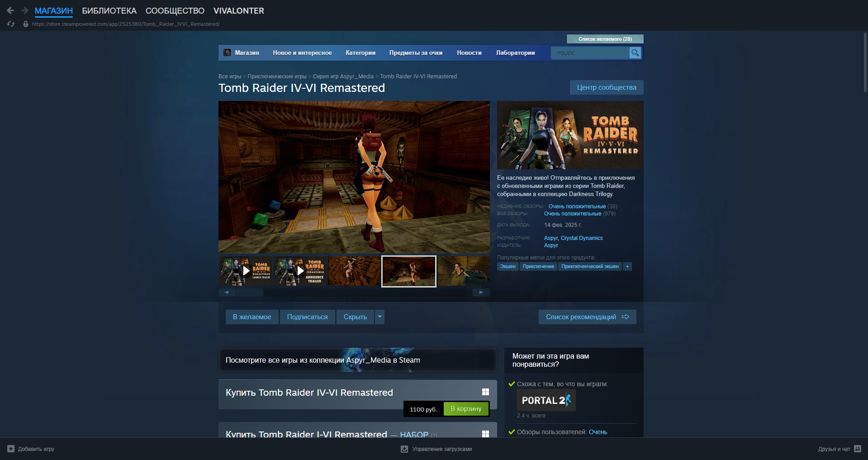The image size is (868, 460).
Task: Open Центр сообщества button
Action: 607,87
